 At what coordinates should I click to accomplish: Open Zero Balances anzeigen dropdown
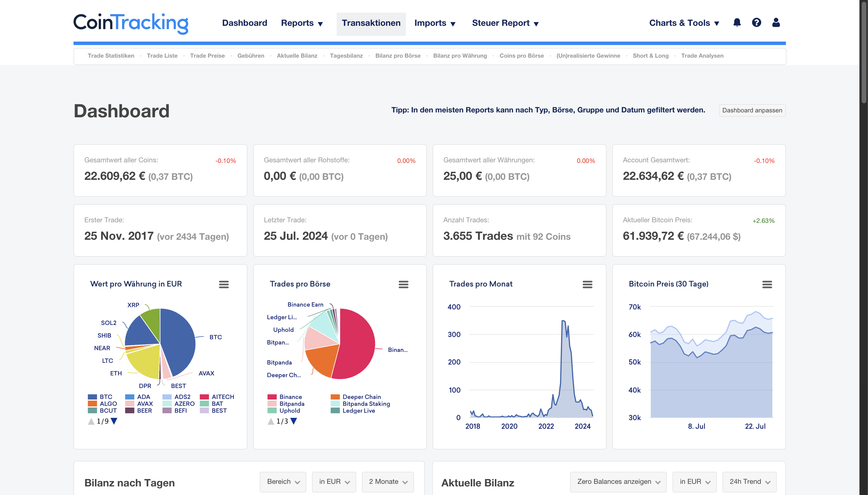click(x=618, y=482)
